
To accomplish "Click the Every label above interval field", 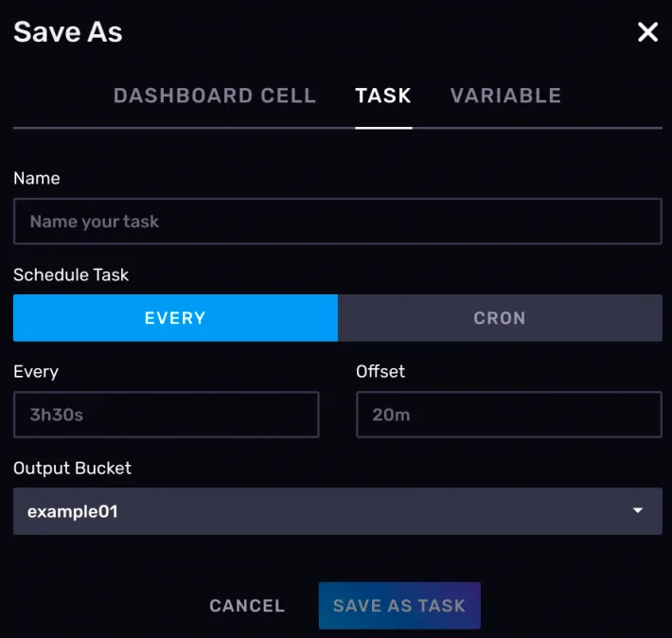I will point(36,371).
